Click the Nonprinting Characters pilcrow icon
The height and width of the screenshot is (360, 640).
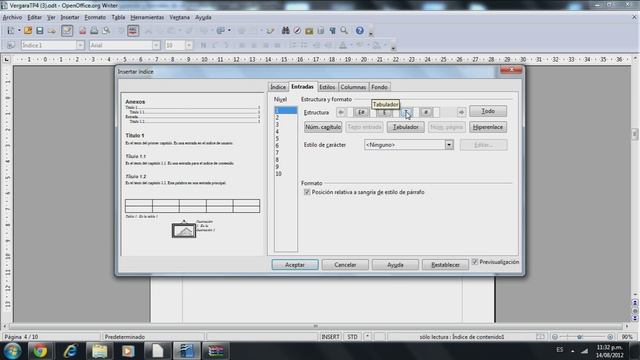[x=333, y=31]
